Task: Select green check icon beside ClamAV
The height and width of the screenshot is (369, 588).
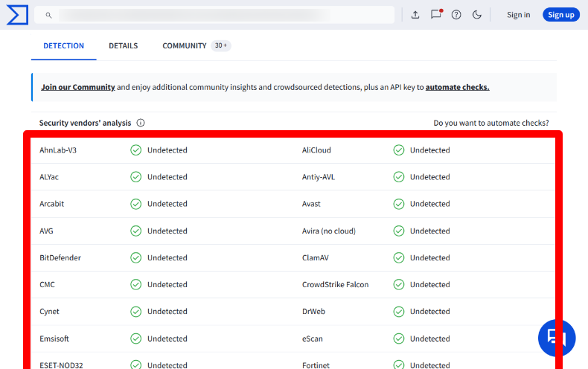Action: pos(399,257)
